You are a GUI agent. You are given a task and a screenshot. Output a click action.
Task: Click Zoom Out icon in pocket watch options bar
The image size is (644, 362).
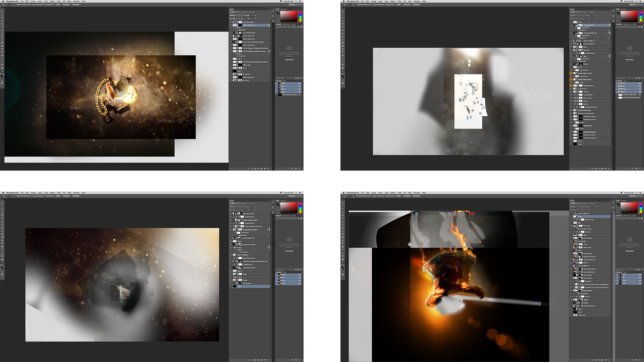click(x=12, y=5)
